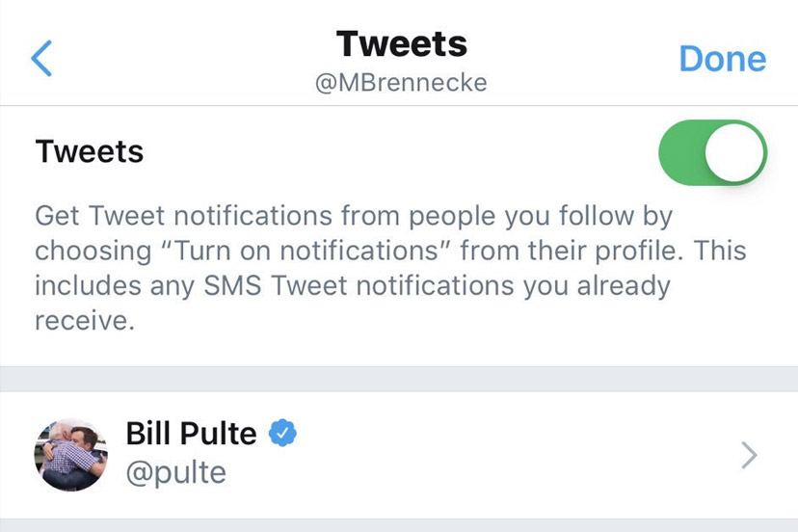Image resolution: width=798 pixels, height=532 pixels.
Task: Open Bill Pulte's profile picture
Action: coord(70,455)
